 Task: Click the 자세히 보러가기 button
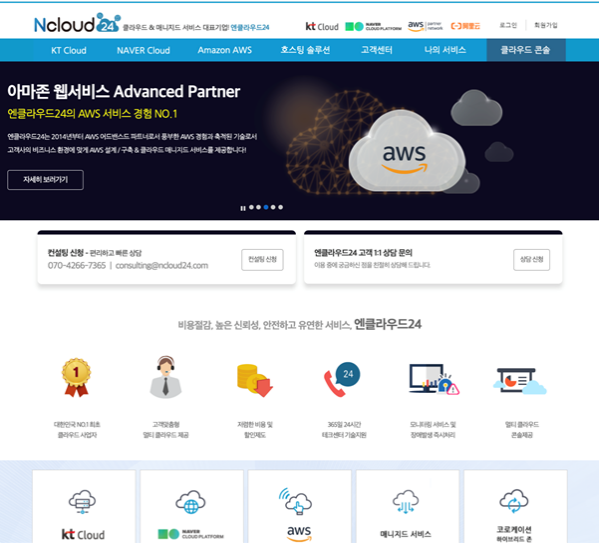[x=45, y=180]
